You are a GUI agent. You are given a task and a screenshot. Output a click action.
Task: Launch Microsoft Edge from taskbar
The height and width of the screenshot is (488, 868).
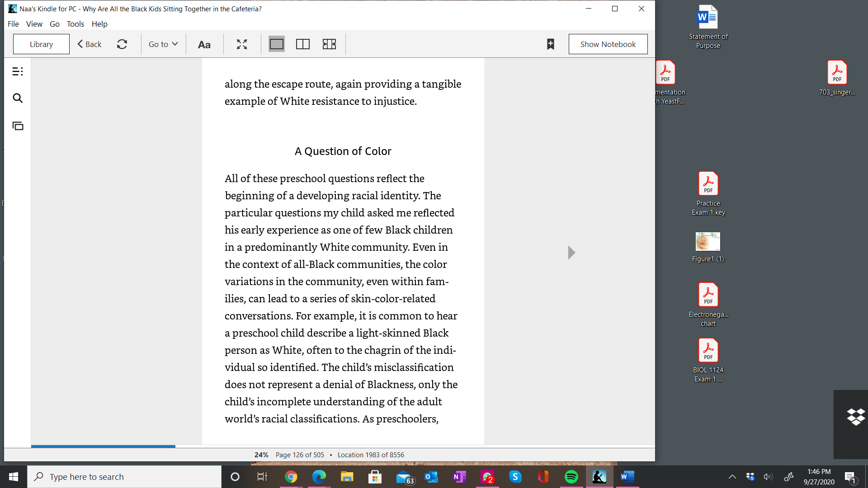tap(319, 477)
